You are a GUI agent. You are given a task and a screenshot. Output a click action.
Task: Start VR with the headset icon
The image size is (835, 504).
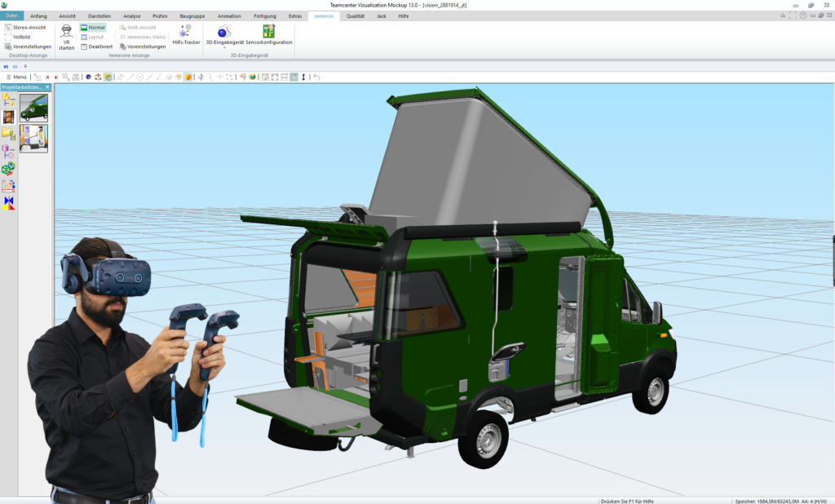coord(66,37)
